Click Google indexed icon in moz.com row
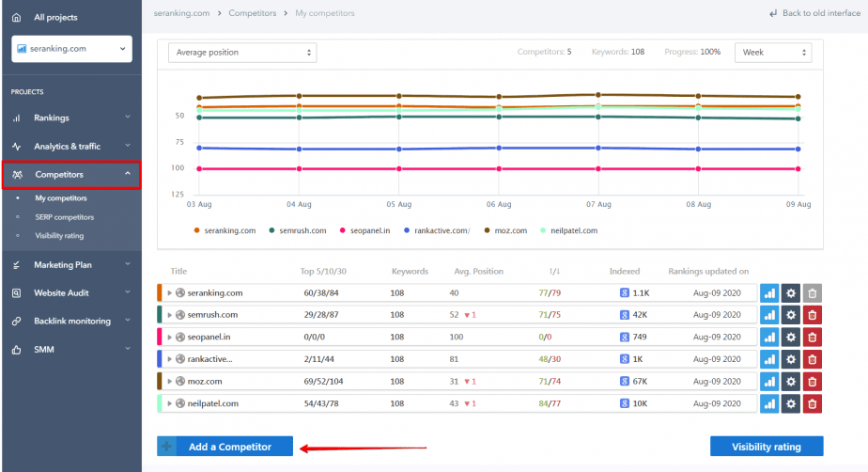The width and height of the screenshot is (868, 472). point(625,381)
